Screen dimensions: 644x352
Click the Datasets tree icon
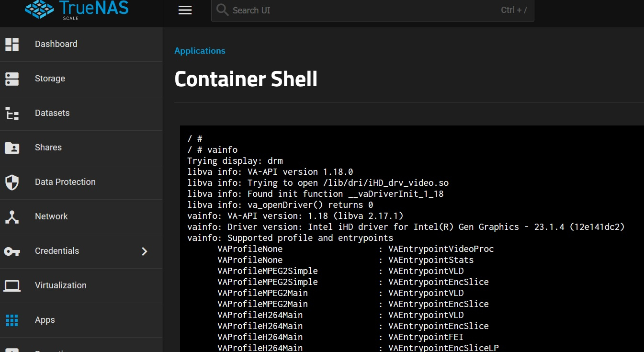pos(11,113)
